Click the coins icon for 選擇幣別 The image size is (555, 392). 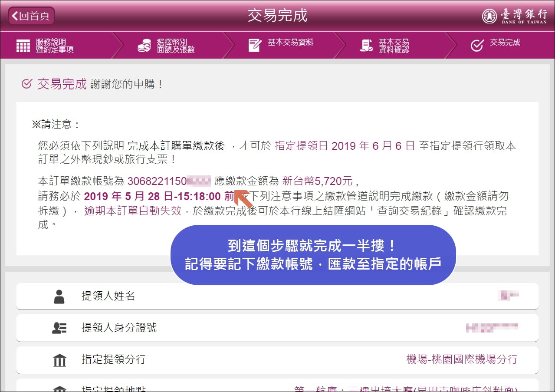[144, 46]
